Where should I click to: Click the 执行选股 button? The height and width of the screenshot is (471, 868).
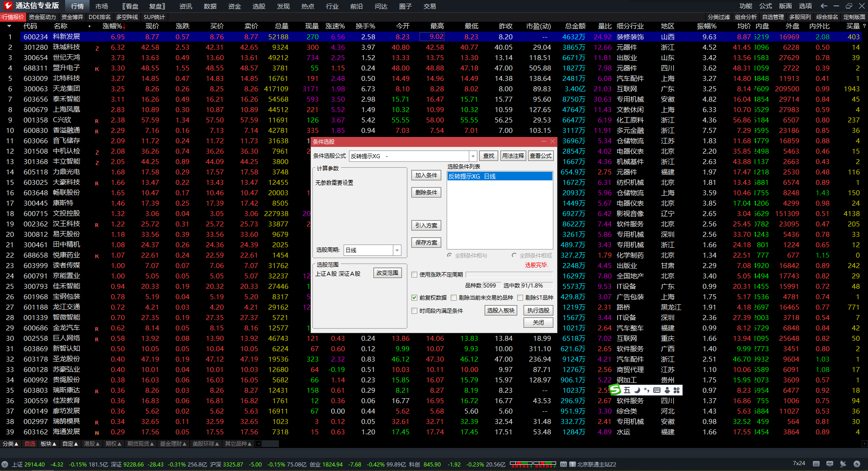tap(538, 311)
